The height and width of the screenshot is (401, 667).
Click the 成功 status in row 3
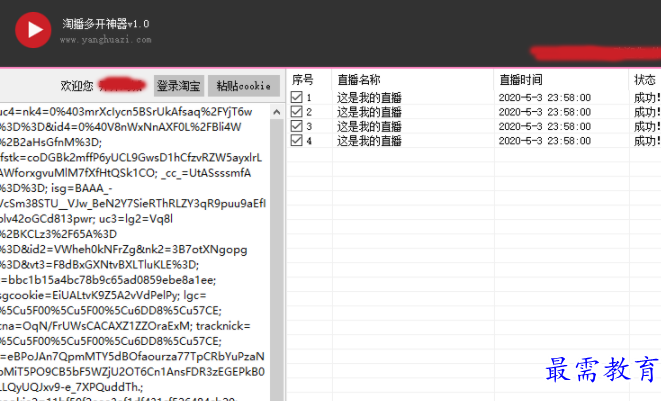click(x=647, y=127)
